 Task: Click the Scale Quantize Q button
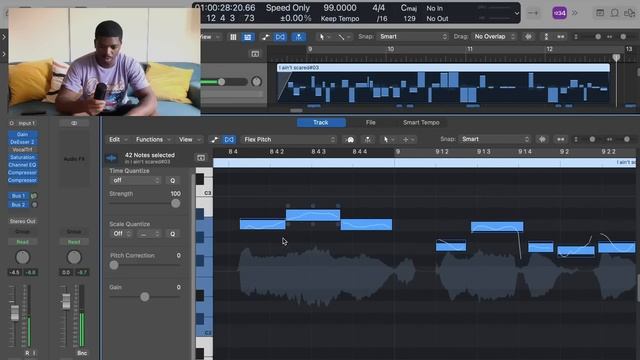(173, 234)
